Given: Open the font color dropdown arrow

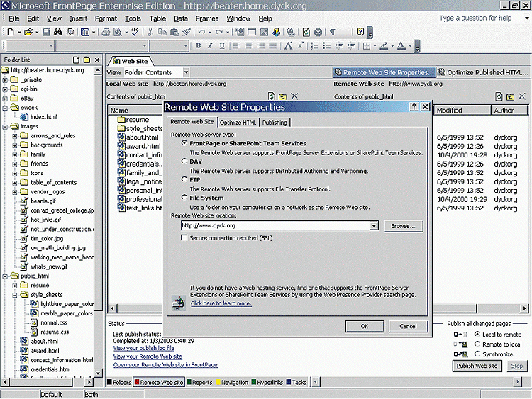Looking at the screenshot, I should coord(410,46).
